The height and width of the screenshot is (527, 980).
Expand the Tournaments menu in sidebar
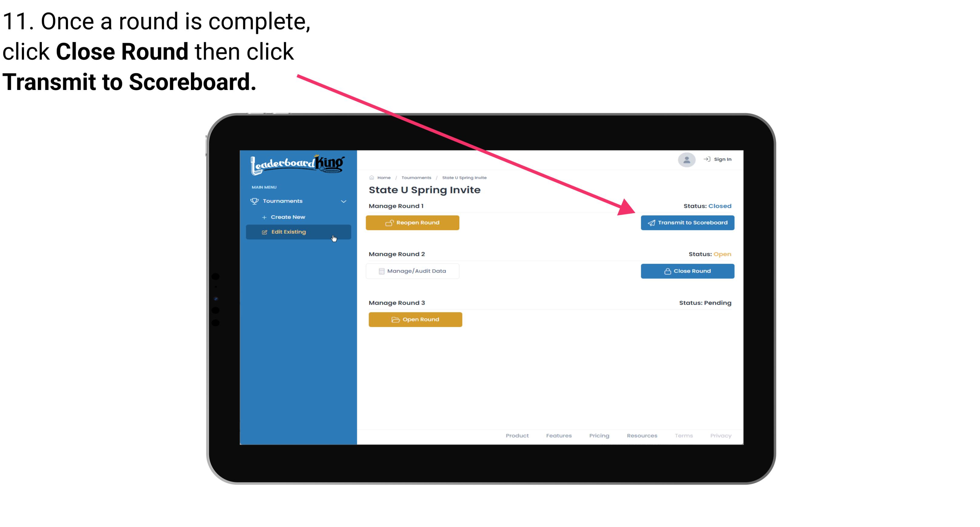pos(298,201)
